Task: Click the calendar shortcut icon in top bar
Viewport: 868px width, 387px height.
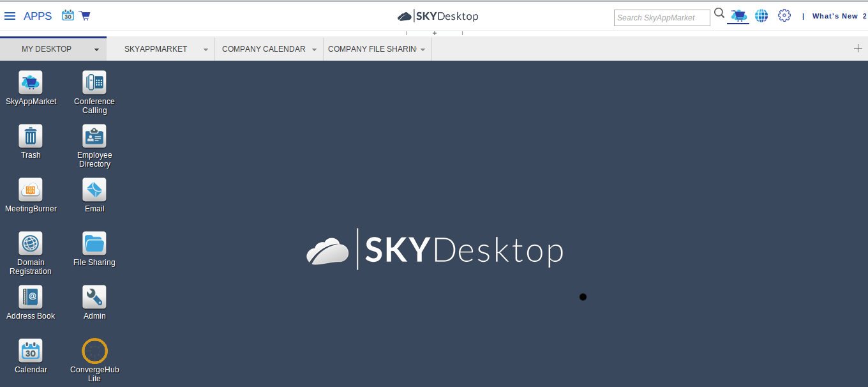Action: click(x=68, y=15)
